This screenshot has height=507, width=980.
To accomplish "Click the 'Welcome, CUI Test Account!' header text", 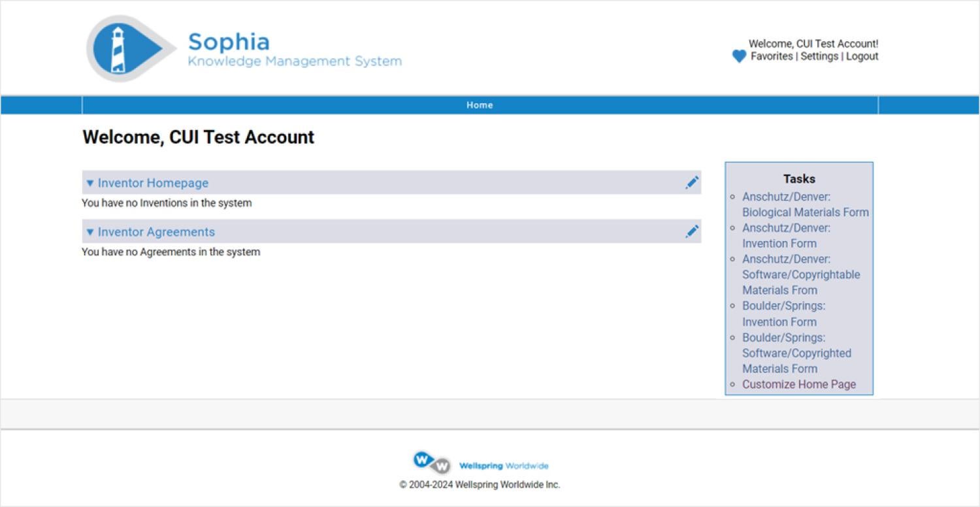I will [x=813, y=44].
